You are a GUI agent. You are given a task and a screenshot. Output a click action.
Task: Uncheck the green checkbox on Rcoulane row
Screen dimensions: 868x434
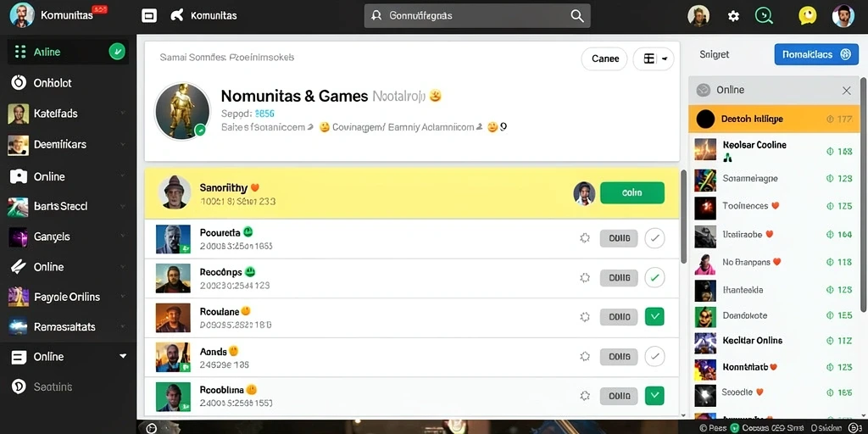click(654, 317)
